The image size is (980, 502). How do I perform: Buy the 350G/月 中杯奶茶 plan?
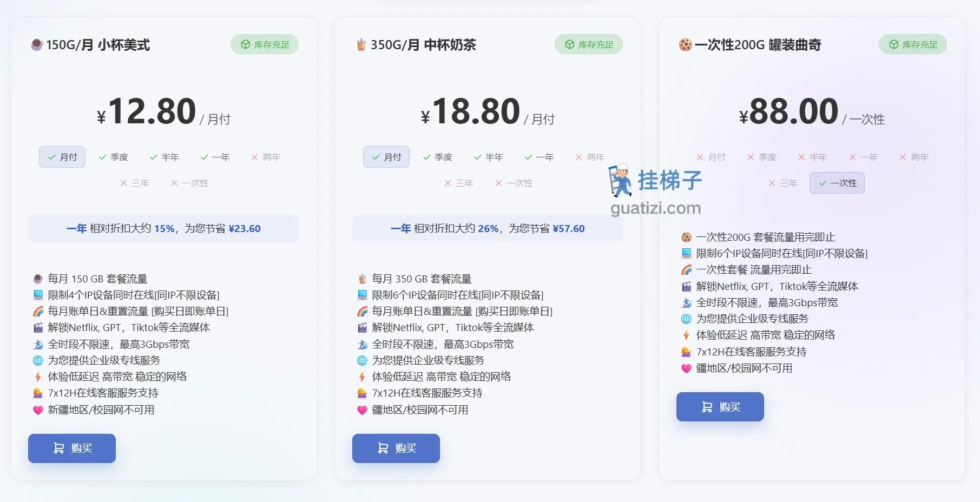(396, 448)
